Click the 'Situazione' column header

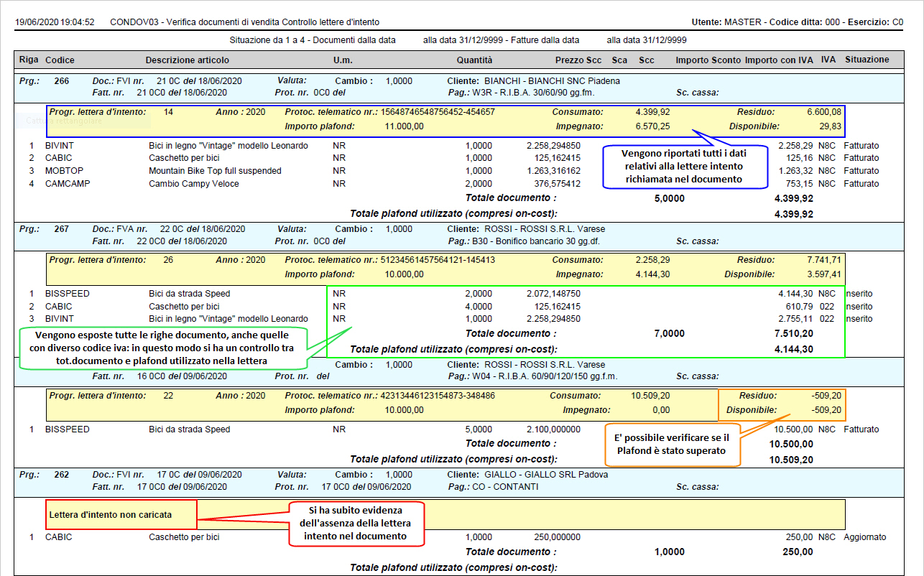pos(867,60)
